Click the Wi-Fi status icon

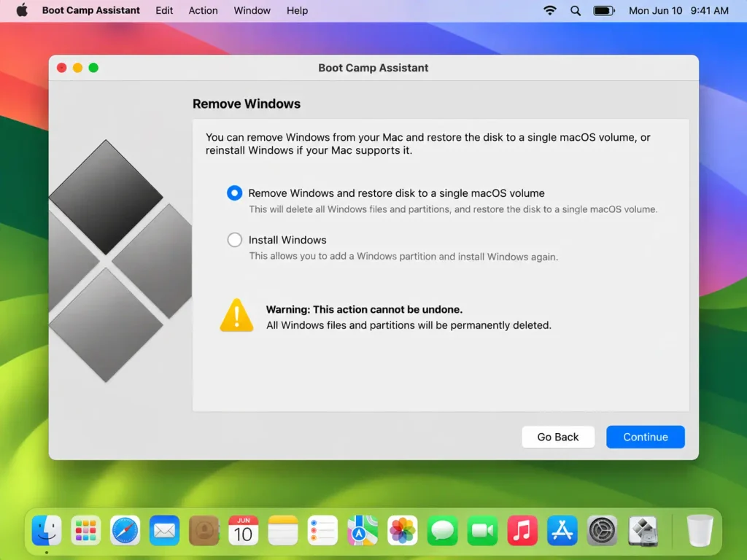[550, 10]
